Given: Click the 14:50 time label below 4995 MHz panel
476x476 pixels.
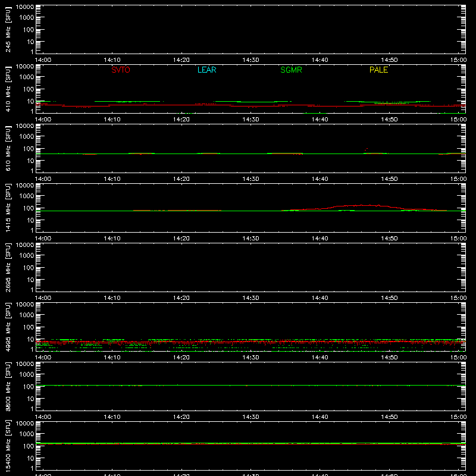Looking at the screenshot, I should pos(389,358).
